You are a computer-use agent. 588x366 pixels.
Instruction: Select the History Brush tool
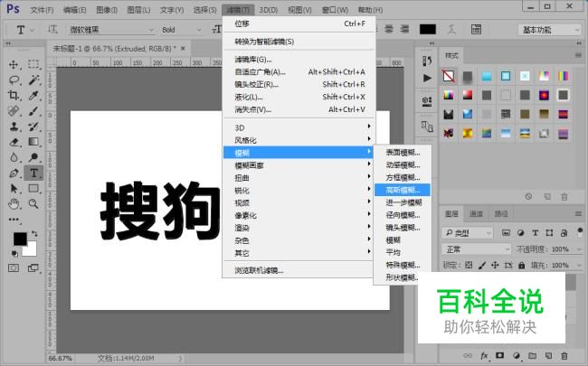coord(33,127)
